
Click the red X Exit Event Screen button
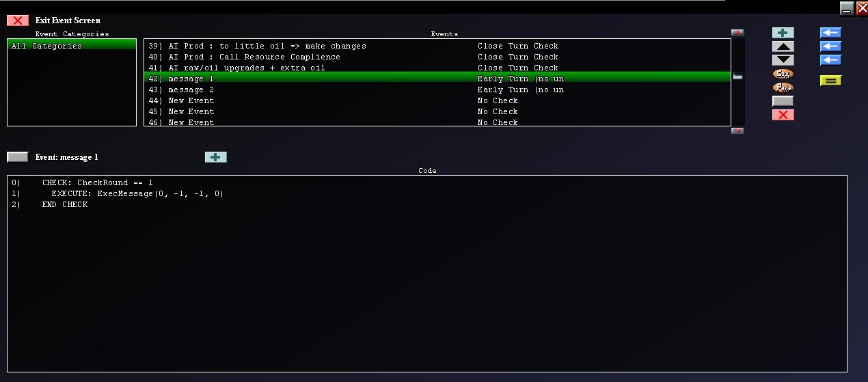(x=18, y=21)
